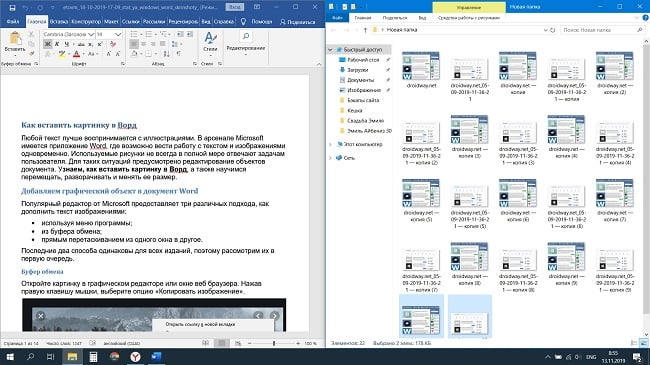
Task: Toggle Italic (К) formatting in Word
Action: (x=57, y=44)
